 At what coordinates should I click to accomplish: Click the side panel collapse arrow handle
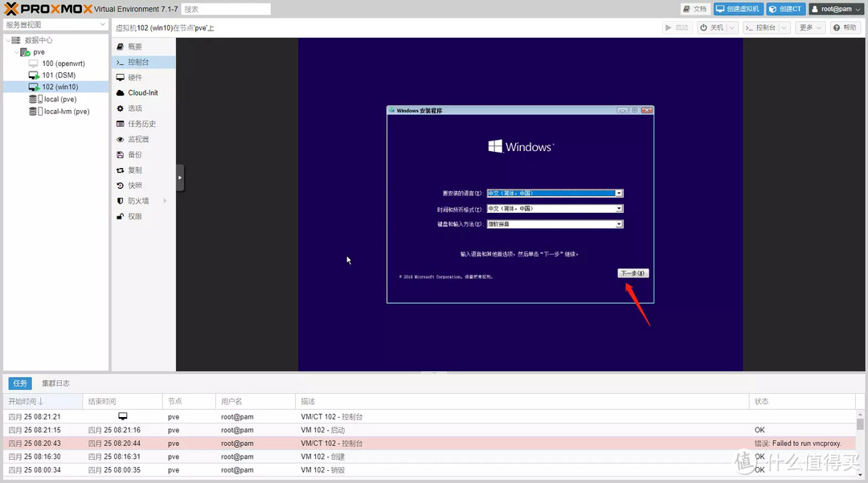180,178
